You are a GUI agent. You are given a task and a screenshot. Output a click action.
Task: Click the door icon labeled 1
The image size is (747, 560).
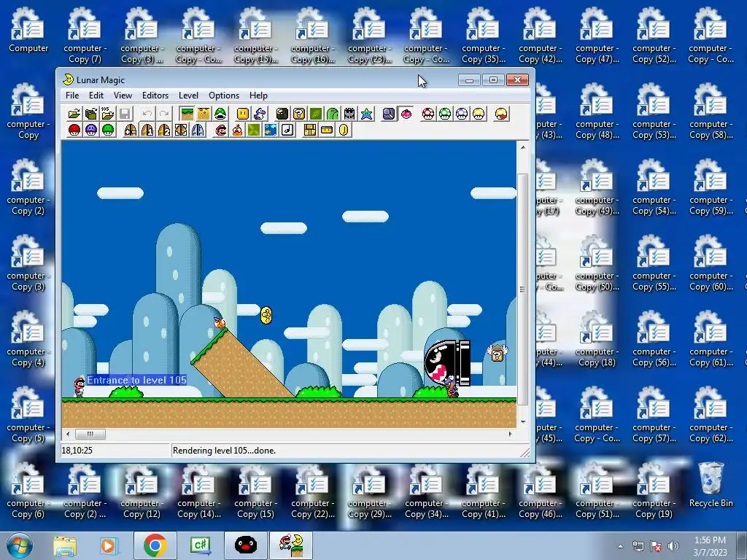pyautogui.click(x=147, y=130)
